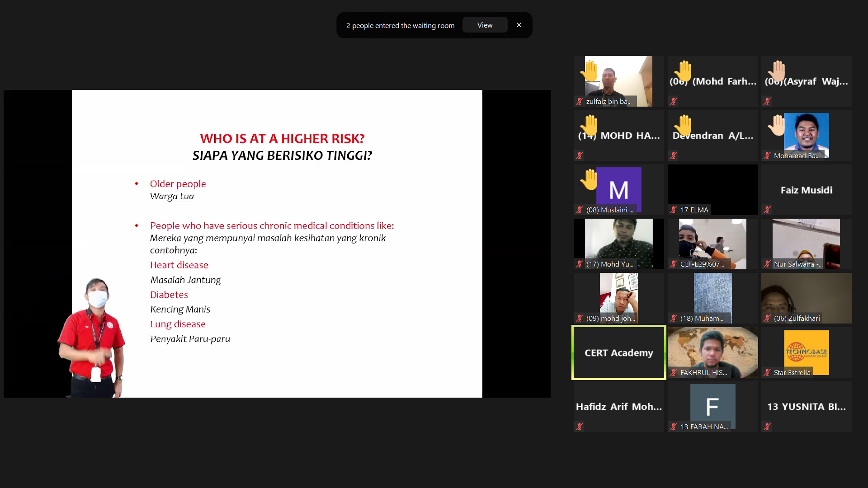Click muted mic icon for 13 FARAH NA
868x488 pixels.
click(x=674, y=427)
